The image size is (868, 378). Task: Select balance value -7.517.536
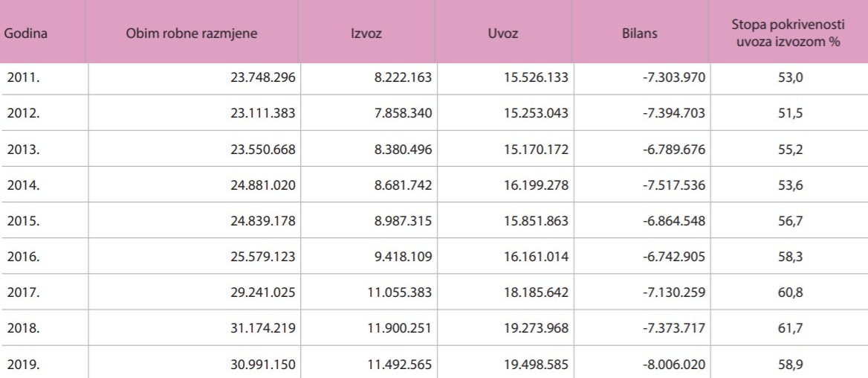point(674,185)
